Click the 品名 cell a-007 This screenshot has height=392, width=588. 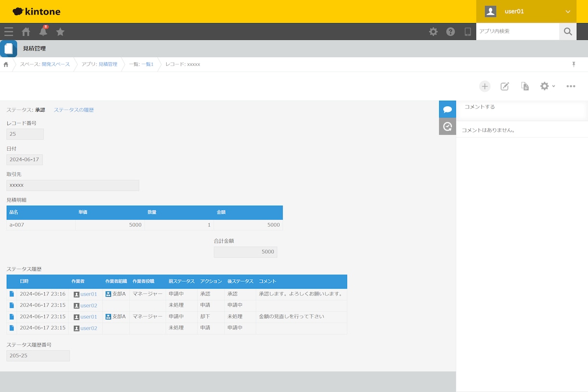tap(41, 225)
